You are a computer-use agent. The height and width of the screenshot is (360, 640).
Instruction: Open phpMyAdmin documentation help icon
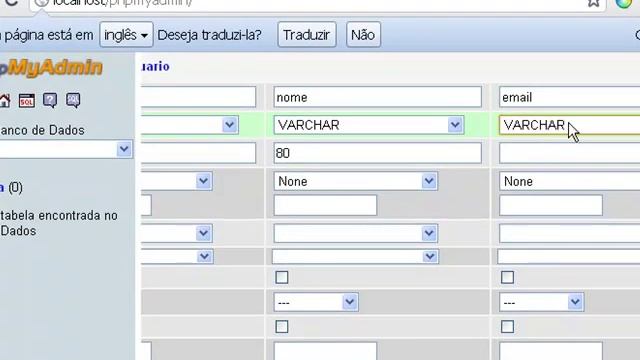(x=50, y=100)
